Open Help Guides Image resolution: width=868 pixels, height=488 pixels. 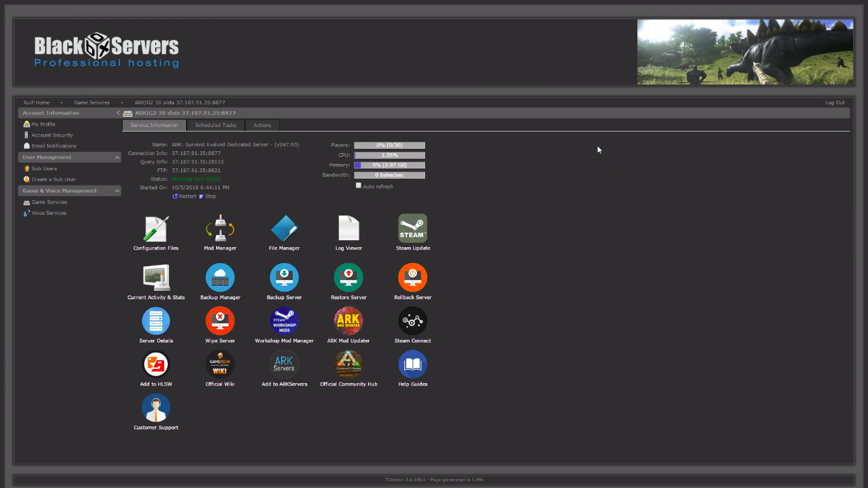[x=412, y=364]
